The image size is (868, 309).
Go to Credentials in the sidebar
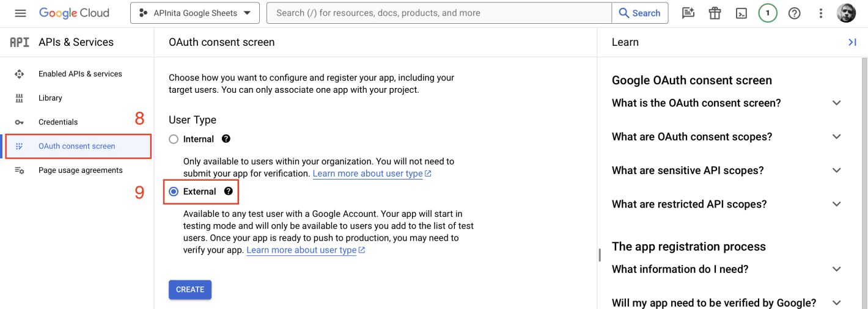58,122
